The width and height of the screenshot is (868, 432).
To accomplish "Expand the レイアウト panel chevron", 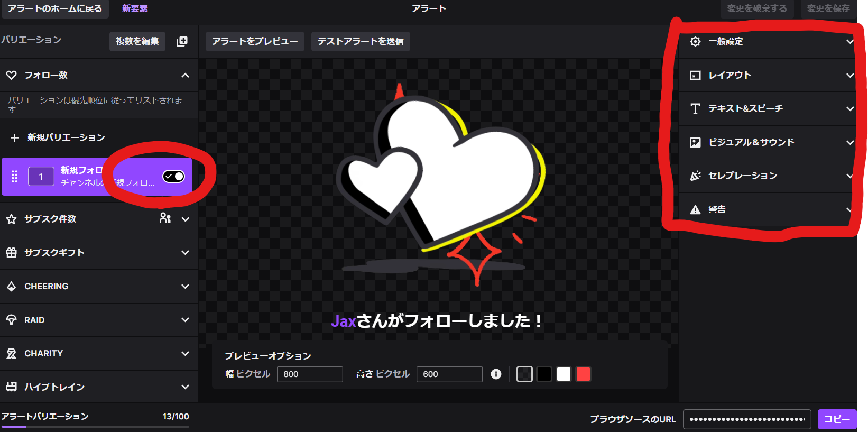I will [850, 75].
